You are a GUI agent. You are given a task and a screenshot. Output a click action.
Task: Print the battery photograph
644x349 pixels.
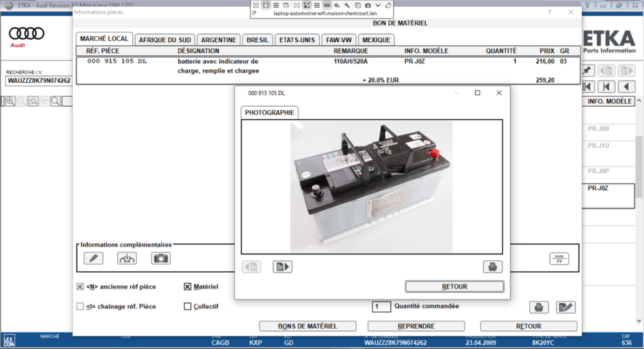click(492, 267)
